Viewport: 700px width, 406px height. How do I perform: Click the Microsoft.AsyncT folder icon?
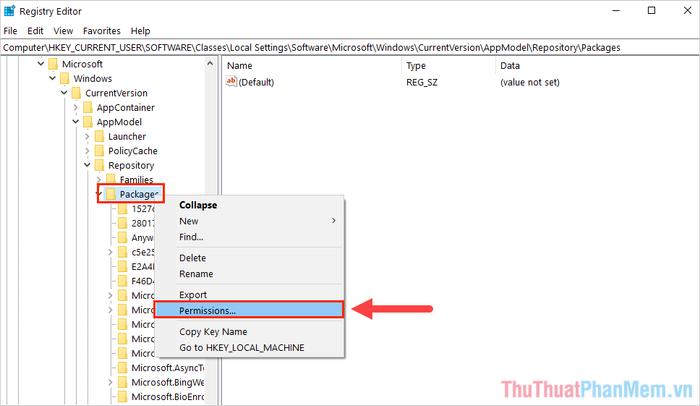(123, 368)
